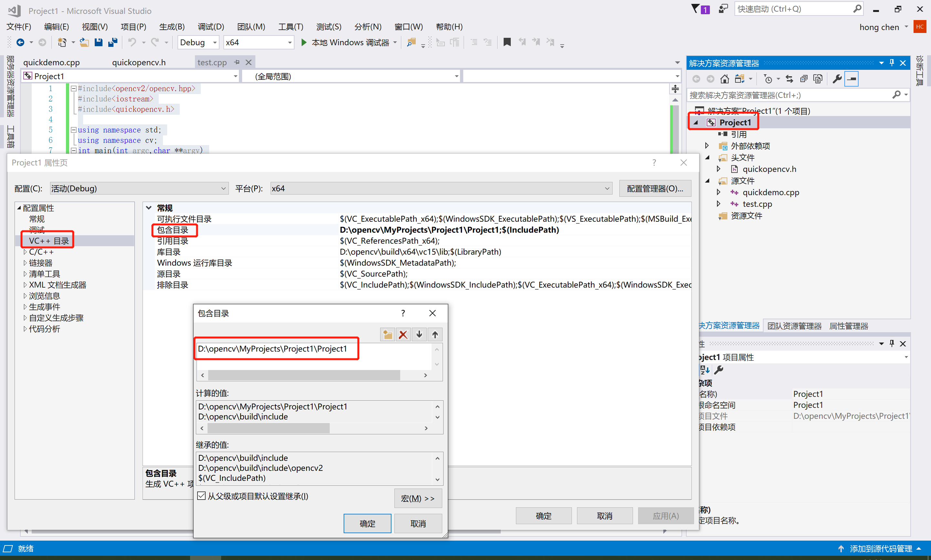Toggle inherit from parent defaults checkbox

pos(201,496)
